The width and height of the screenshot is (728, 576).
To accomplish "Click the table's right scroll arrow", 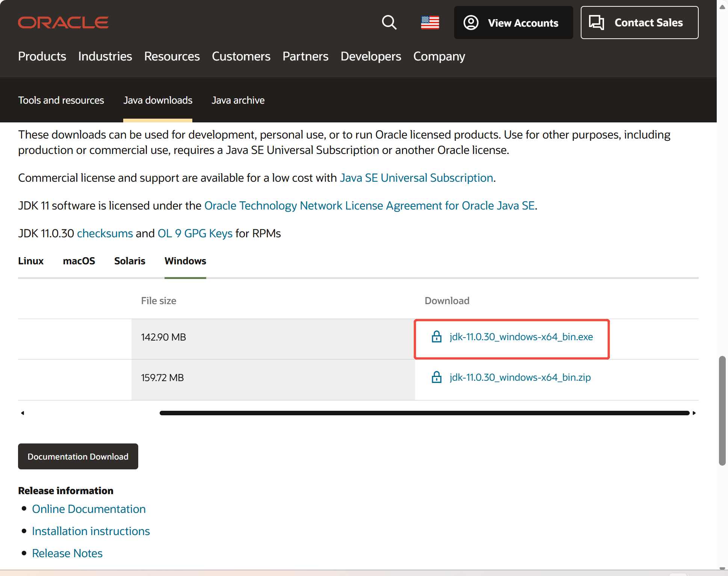I will coord(694,413).
